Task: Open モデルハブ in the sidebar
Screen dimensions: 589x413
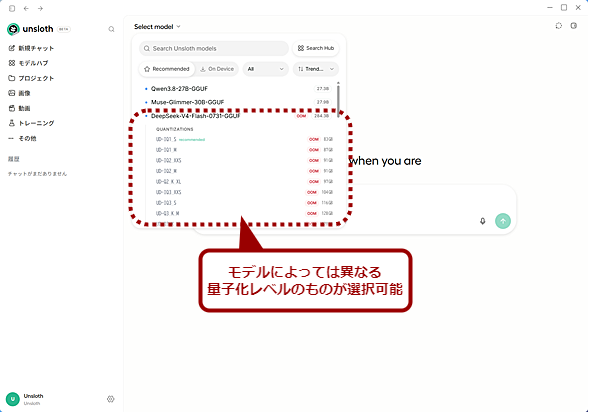Action: [x=28, y=63]
